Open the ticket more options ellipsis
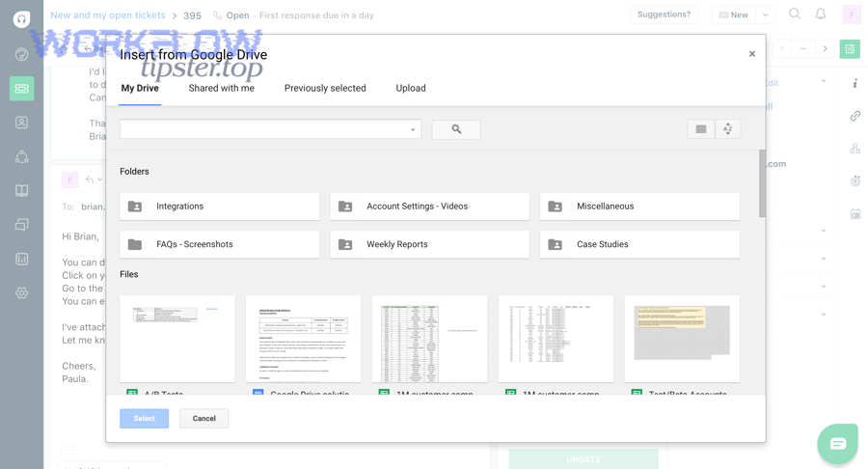 tap(803, 48)
